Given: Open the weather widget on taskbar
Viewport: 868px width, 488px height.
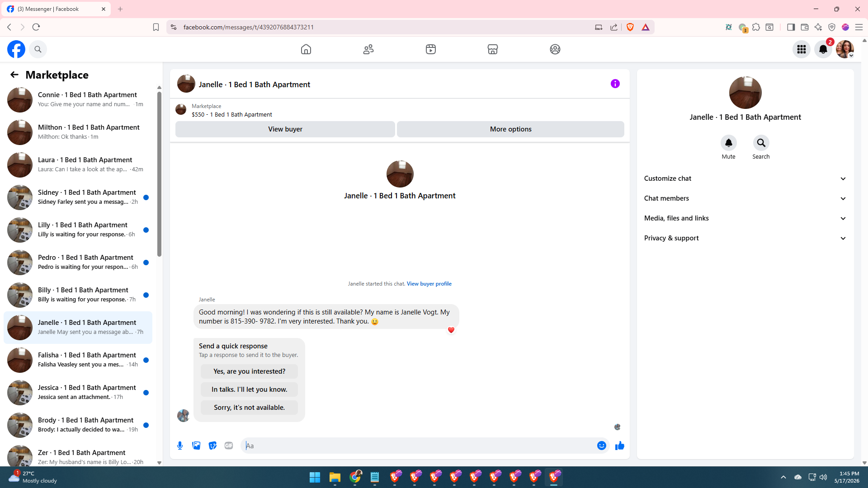Looking at the screenshot, I should 33,477.
